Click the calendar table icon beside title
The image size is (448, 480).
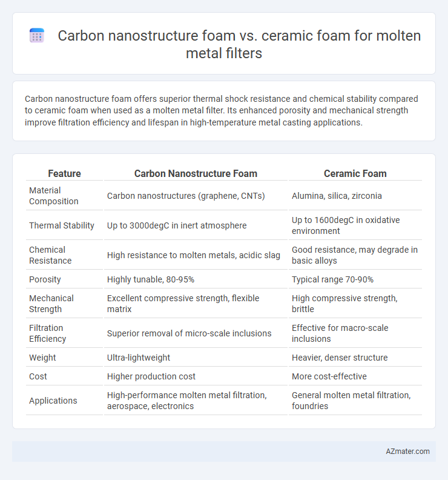click(x=37, y=36)
